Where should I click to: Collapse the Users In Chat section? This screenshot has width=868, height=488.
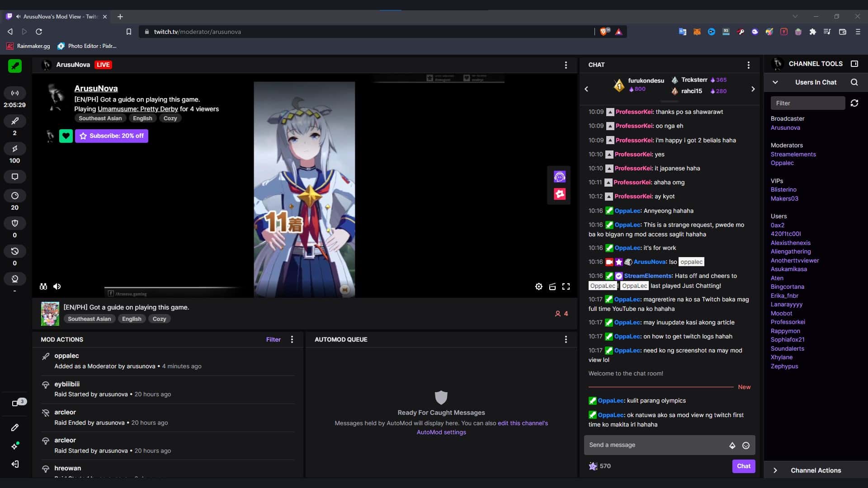pyautogui.click(x=775, y=82)
